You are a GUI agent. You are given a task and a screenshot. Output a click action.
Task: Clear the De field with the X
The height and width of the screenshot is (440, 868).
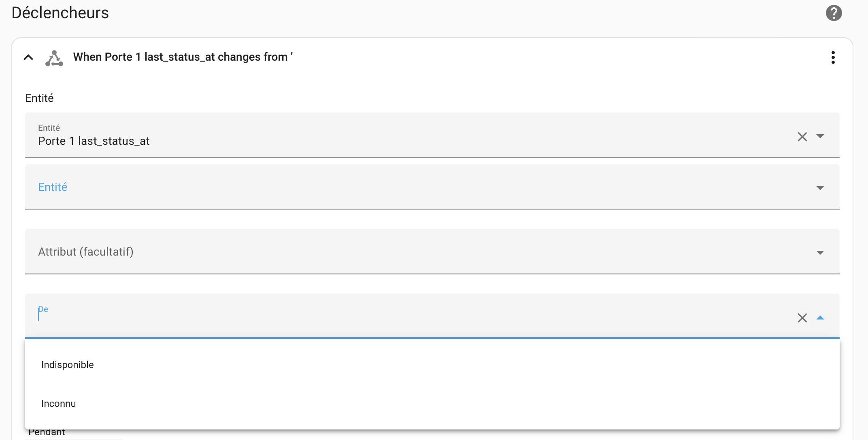[802, 318]
